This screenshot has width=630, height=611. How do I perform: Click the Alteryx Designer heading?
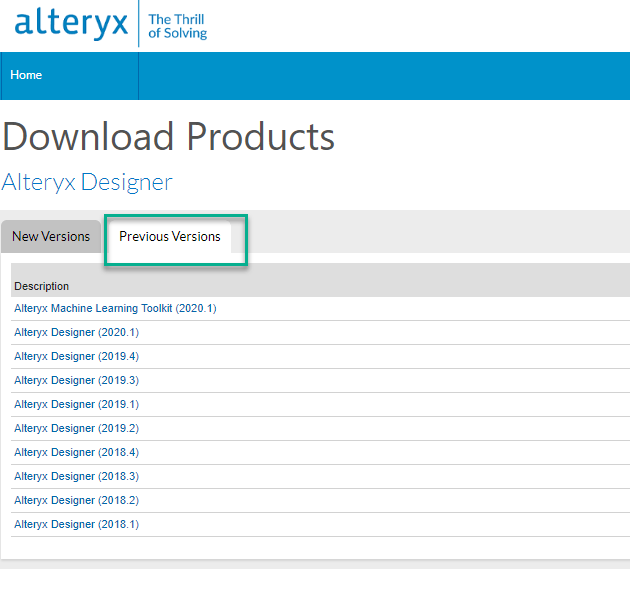point(87,182)
